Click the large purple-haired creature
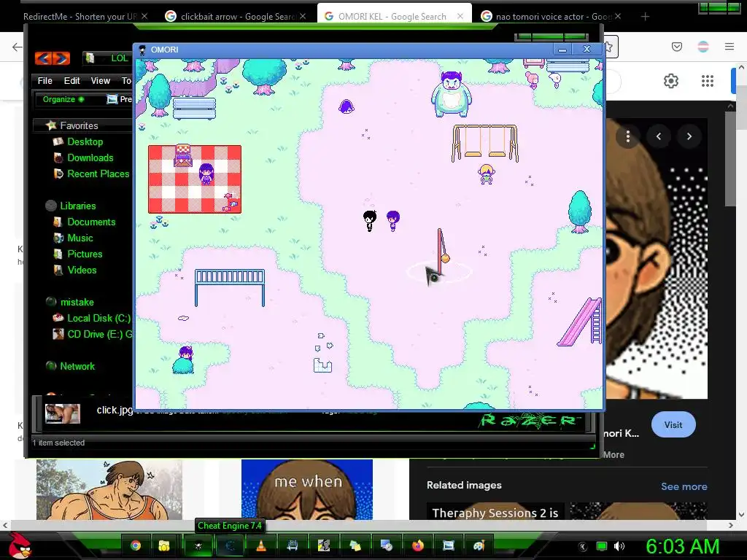 pos(451,94)
